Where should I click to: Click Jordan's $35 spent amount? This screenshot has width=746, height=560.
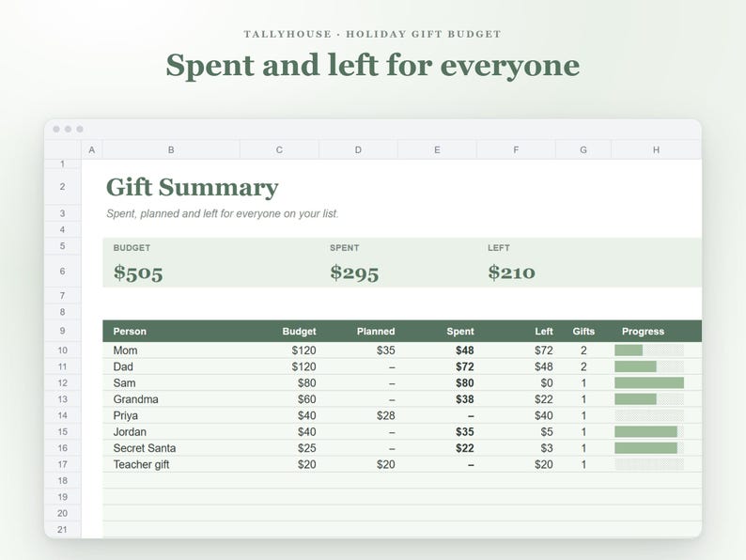tap(465, 432)
